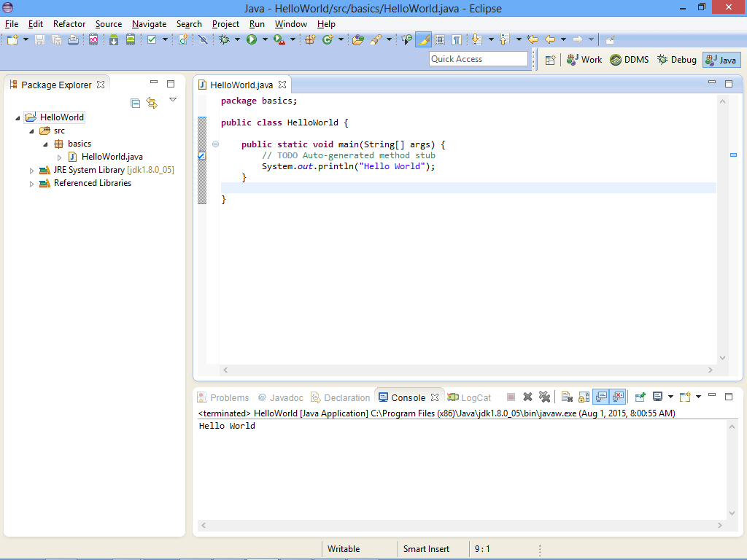Open dropdown arrow next to Debug icon

tap(237, 40)
